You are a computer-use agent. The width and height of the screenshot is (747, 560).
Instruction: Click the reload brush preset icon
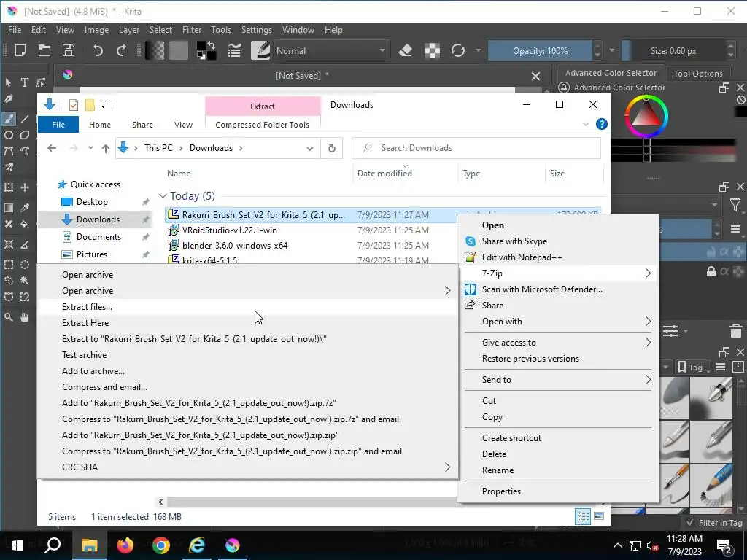pos(458,50)
